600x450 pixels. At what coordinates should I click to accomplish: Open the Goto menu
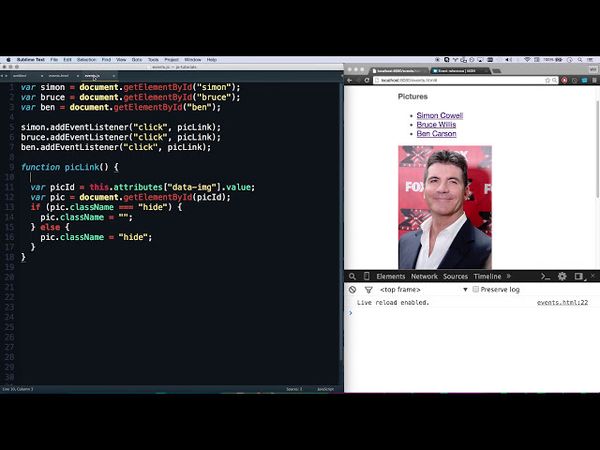point(137,60)
